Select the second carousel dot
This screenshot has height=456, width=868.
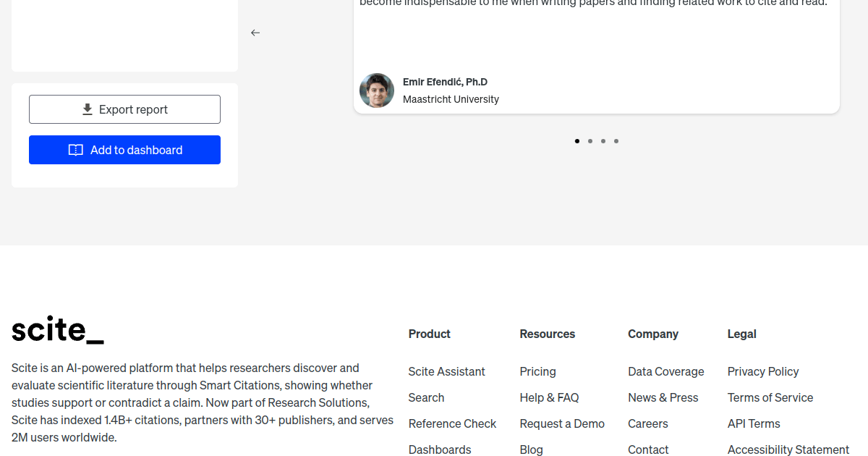(590, 141)
